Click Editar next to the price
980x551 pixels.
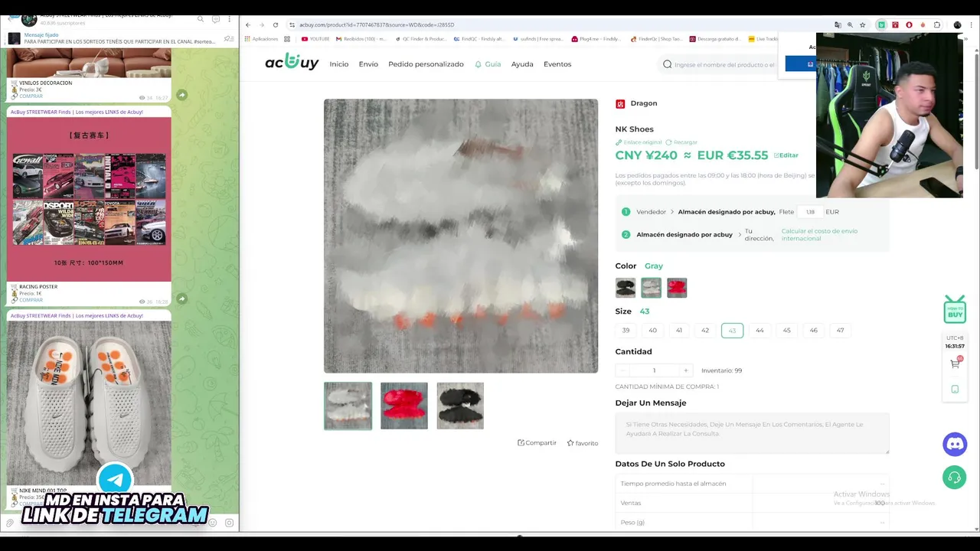point(786,155)
